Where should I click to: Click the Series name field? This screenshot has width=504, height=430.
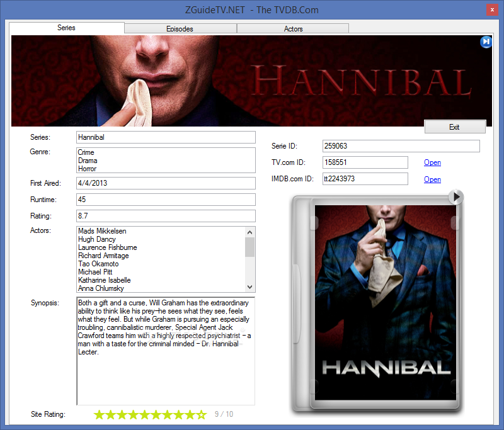tap(166, 137)
